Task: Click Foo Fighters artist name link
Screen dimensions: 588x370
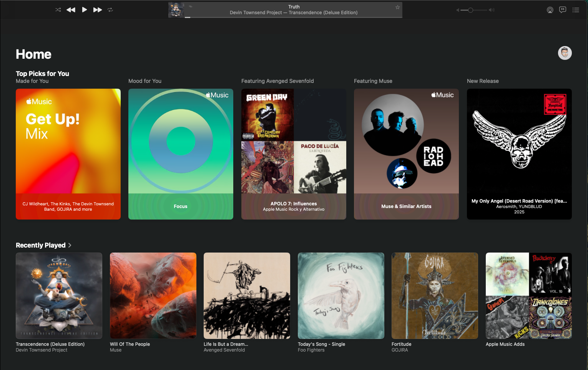Action: [x=311, y=350]
